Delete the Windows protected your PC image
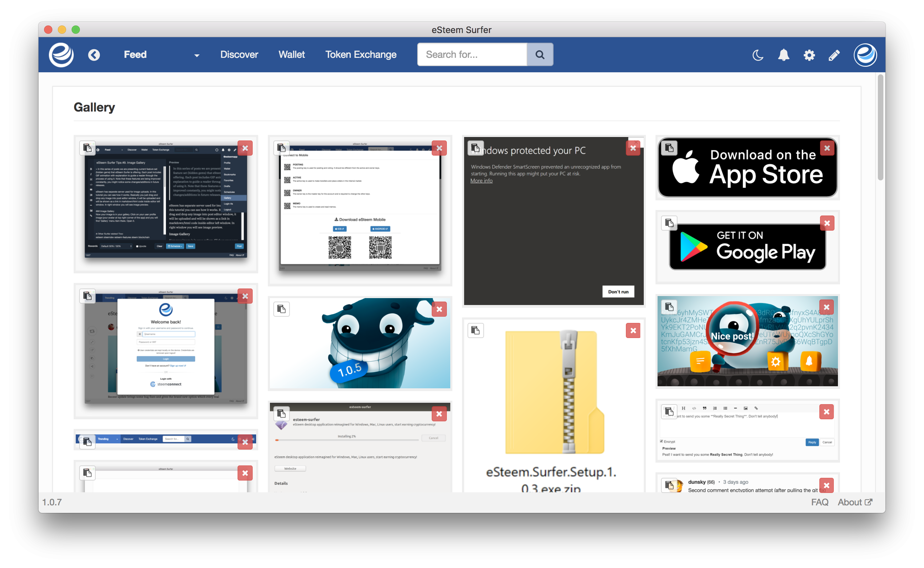Image resolution: width=924 pixels, height=568 pixels. point(633,148)
